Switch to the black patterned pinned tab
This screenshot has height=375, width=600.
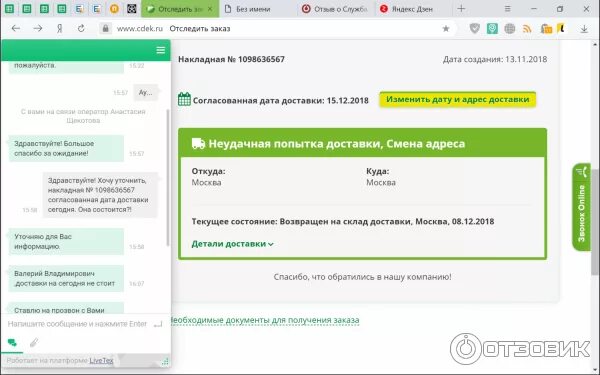pos(131,9)
